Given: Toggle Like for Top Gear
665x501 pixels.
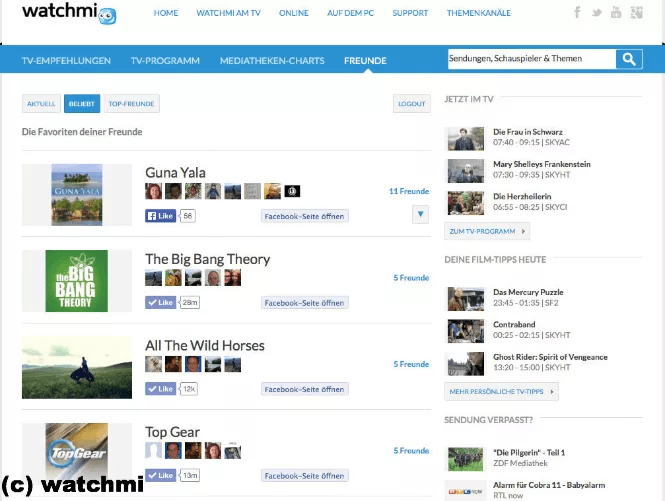Looking at the screenshot, I should tap(160, 475).
